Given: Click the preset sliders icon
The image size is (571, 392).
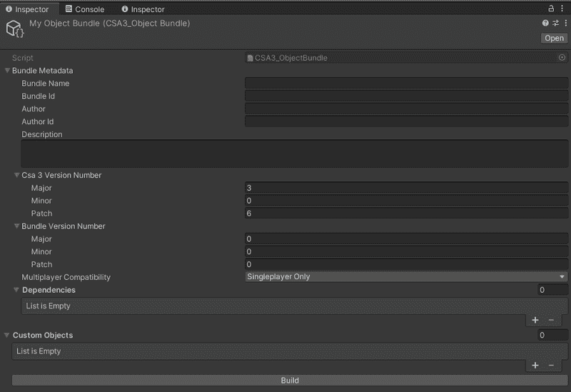Looking at the screenshot, I should click(555, 24).
